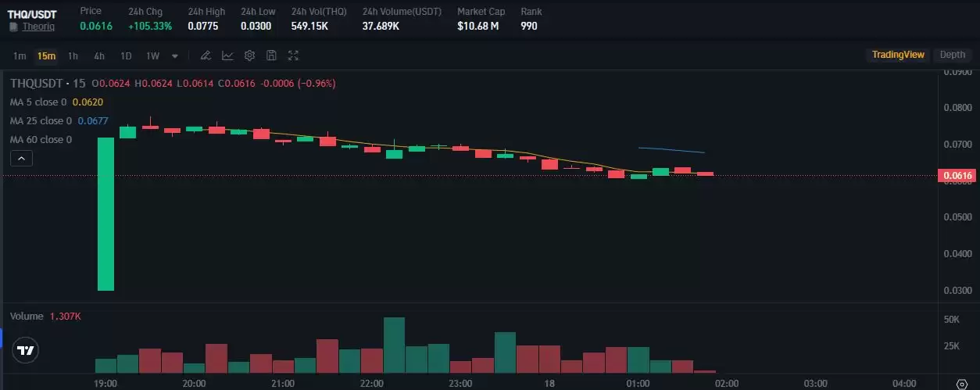Select the 4h timeframe button
The height and width of the screenshot is (390, 980).
99,55
